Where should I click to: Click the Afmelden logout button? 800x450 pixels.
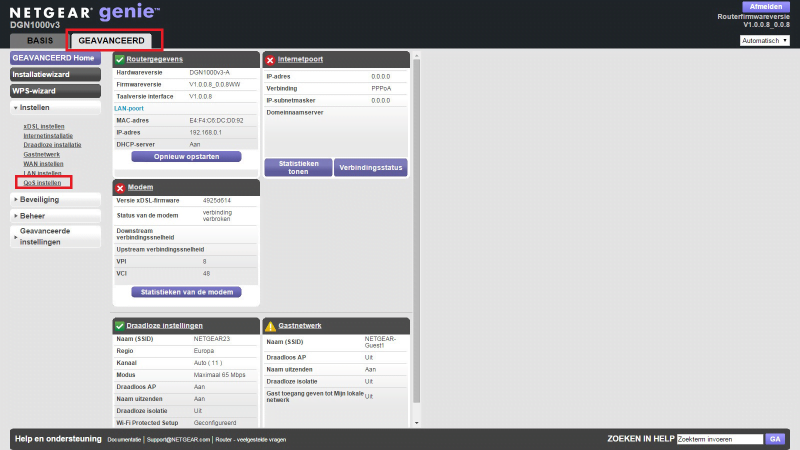(x=765, y=7)
